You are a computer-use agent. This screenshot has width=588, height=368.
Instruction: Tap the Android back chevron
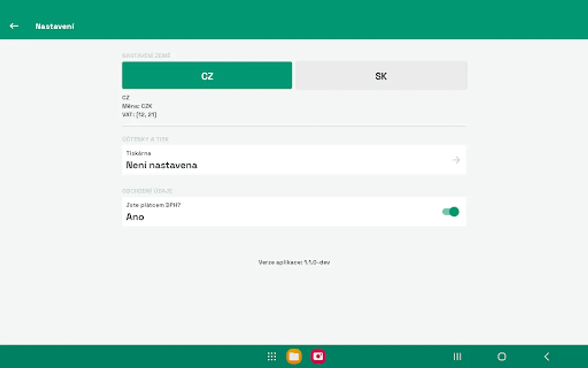547,357
